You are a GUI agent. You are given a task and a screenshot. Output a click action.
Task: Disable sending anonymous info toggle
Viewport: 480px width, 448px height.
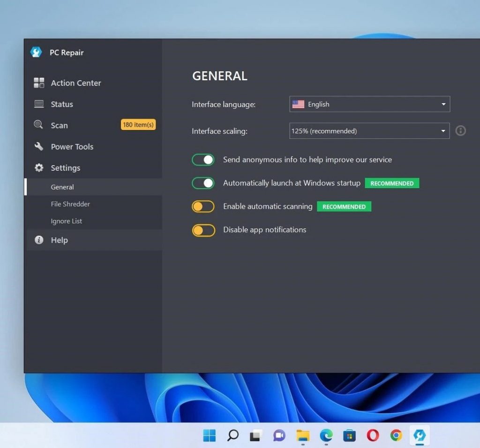202,159
